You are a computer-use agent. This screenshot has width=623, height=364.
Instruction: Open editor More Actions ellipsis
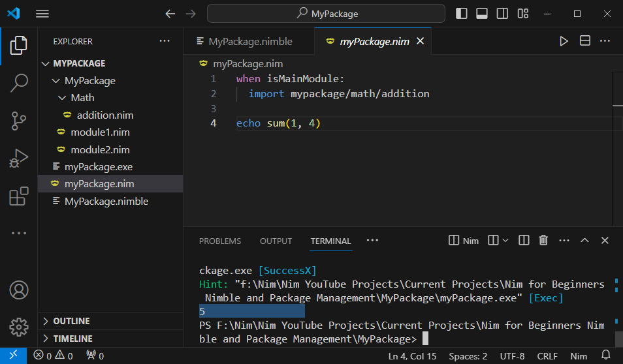point(605,41)
